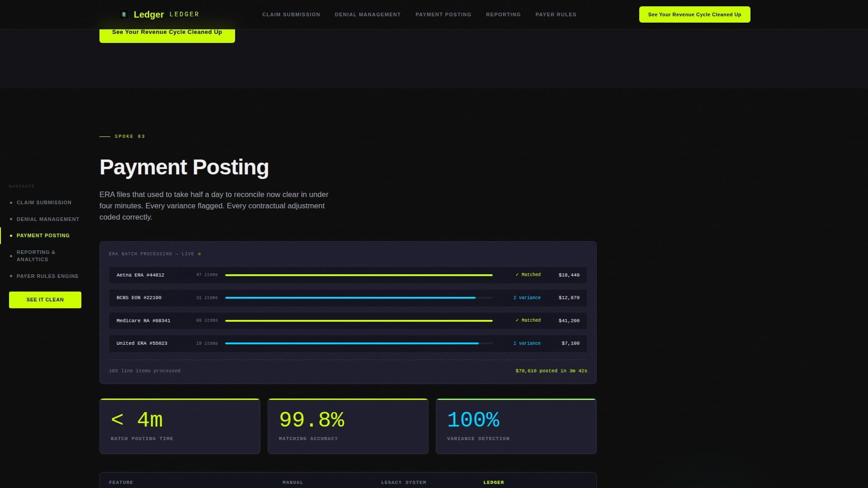Click the 185 line items processed text
The image size is (868, 488).
point(145,371)
